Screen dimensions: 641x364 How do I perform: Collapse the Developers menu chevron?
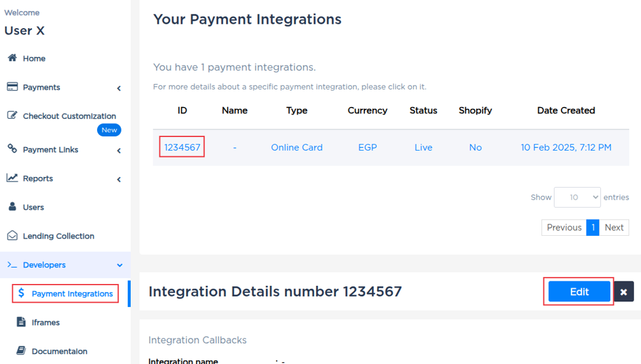coord(120,265)
